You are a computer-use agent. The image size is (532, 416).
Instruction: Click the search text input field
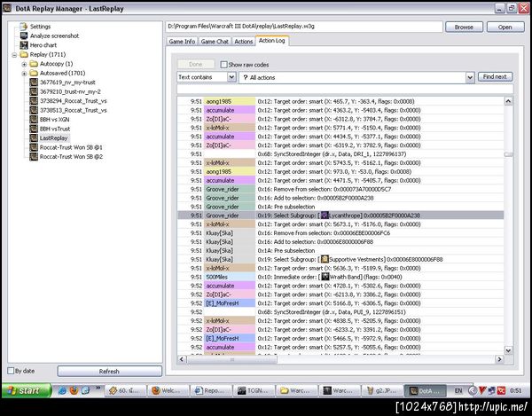point(345,89)
